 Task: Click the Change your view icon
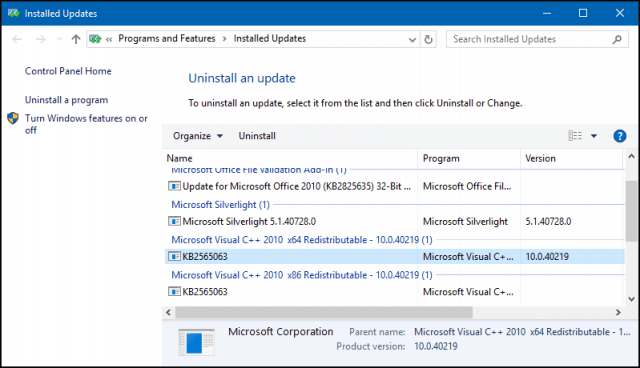575,135
